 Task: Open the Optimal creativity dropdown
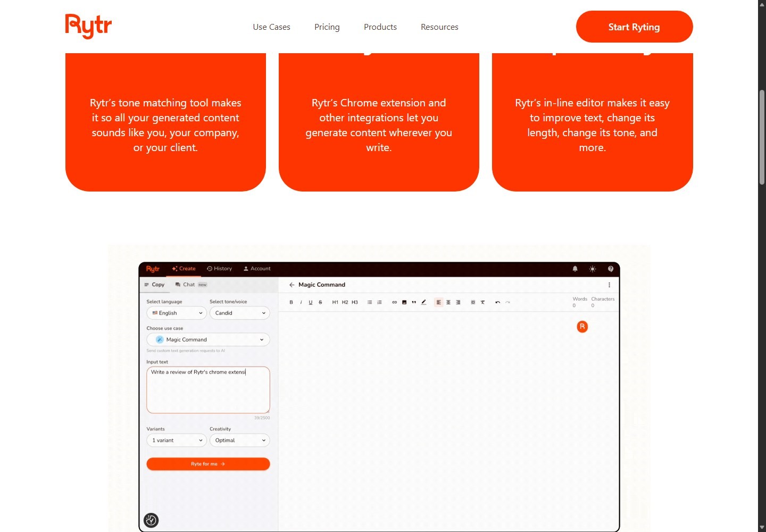240,440
